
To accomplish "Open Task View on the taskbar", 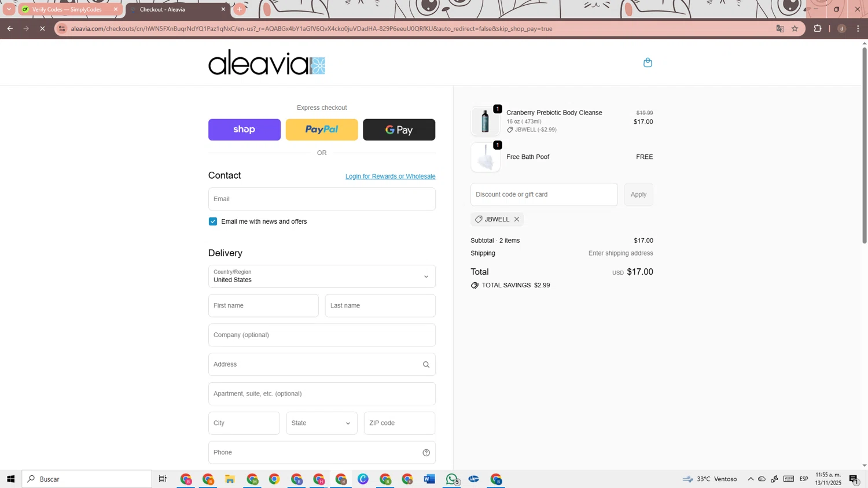I will click(163, 479).
